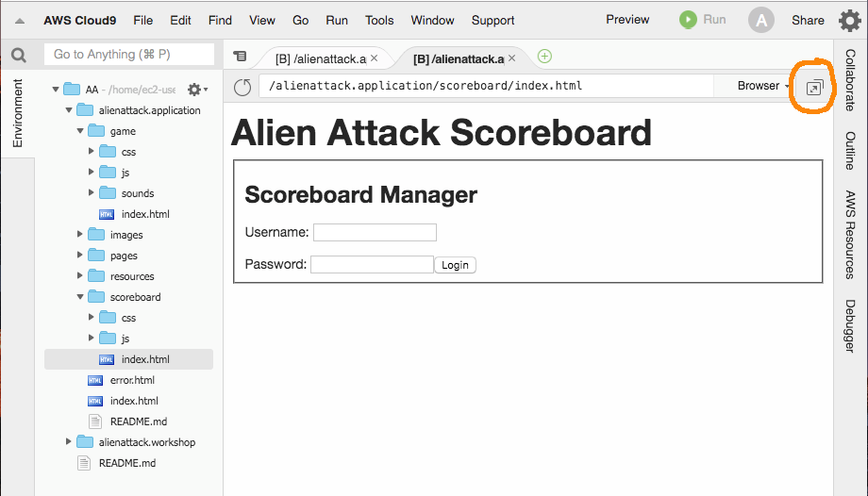Click game index.html file icon
This screenshot has width=868, height=496.
click(107, 214)
